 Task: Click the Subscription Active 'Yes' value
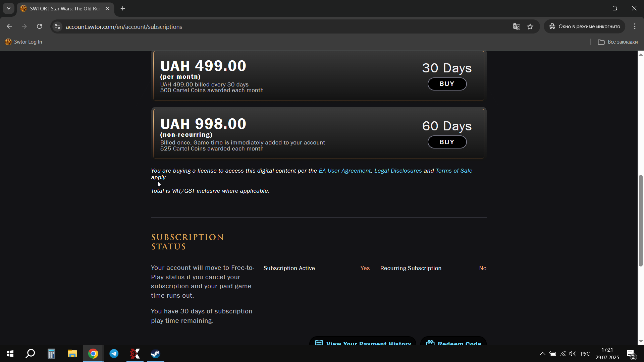pyautogui.click(x=365, y=268)
